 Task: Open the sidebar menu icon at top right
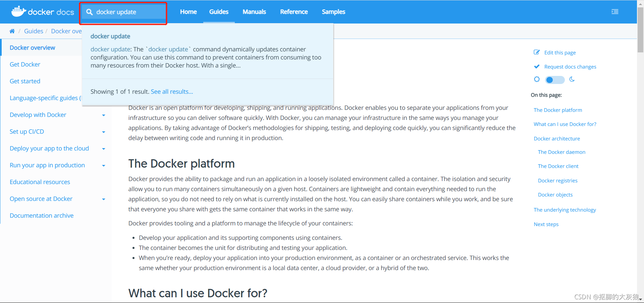point(615,12)
